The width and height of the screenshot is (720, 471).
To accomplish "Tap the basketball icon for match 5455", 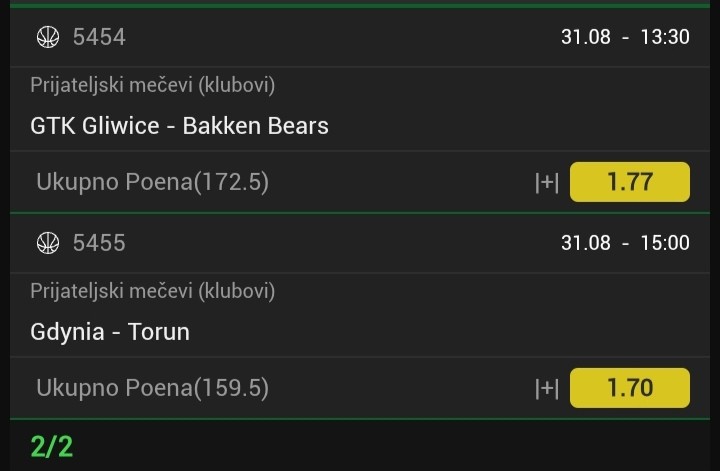I will (48, 243).
